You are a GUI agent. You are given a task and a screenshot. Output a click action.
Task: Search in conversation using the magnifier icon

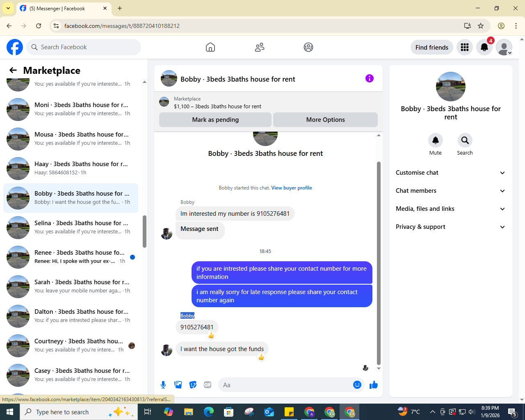click(x=465, y=140)
